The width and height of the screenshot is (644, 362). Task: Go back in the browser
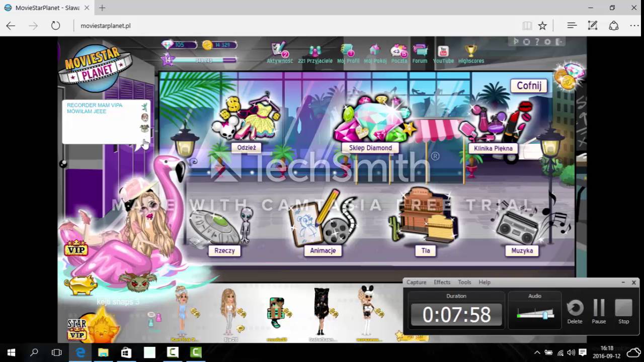click(x=11, y=26)
